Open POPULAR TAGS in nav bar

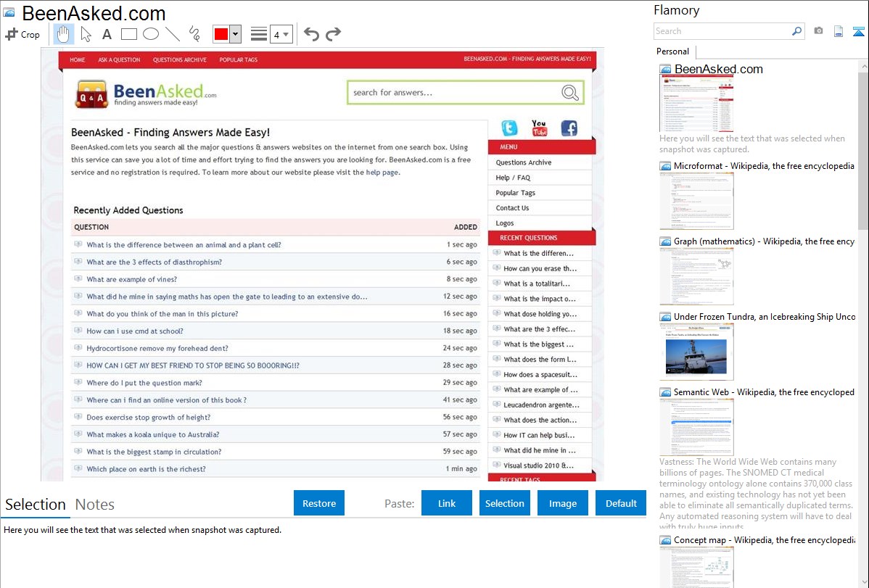(x=239, y=60)
